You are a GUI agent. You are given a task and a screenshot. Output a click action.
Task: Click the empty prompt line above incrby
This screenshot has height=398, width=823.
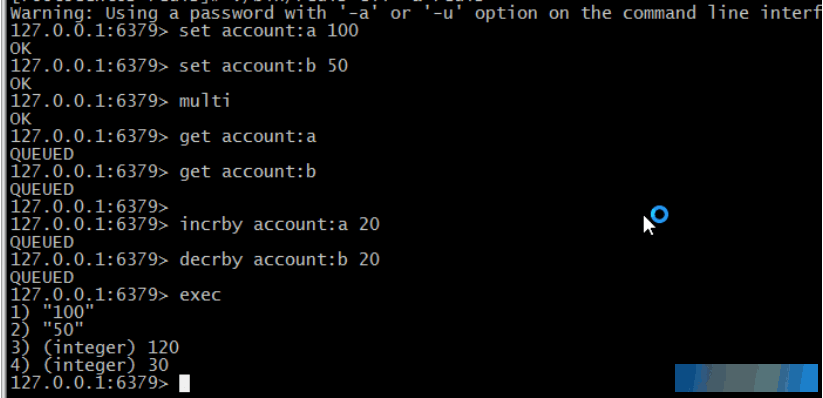click(89, 207)
